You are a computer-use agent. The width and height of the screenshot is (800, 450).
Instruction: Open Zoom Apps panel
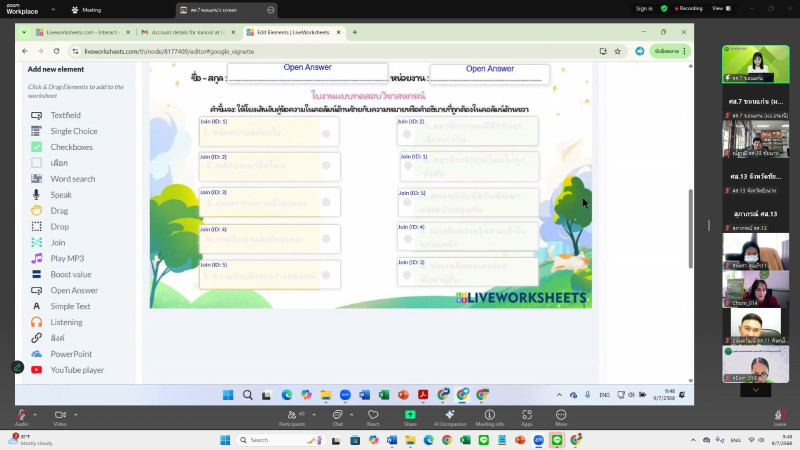click(x=527, y=417)
